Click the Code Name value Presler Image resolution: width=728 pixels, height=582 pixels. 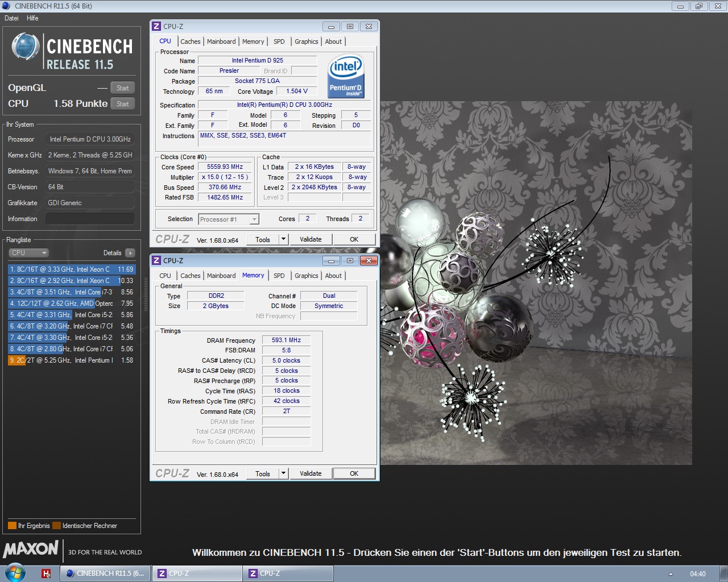(x=229, y=71)
